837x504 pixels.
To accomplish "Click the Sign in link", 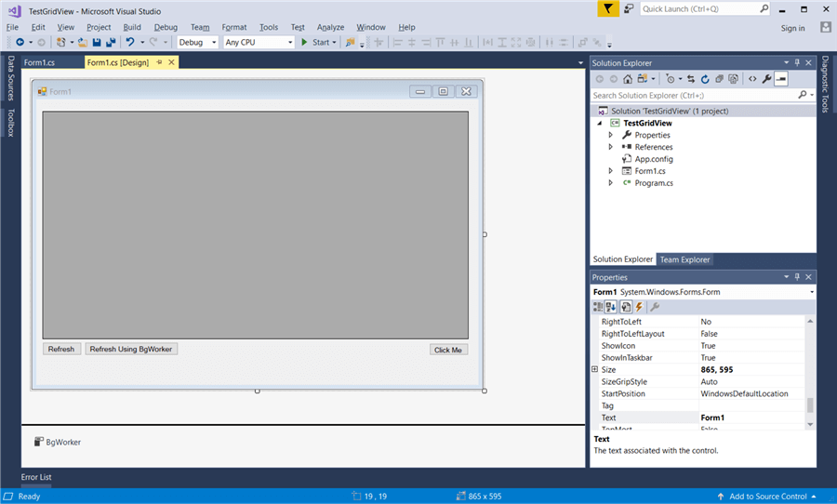I will 792,28.
